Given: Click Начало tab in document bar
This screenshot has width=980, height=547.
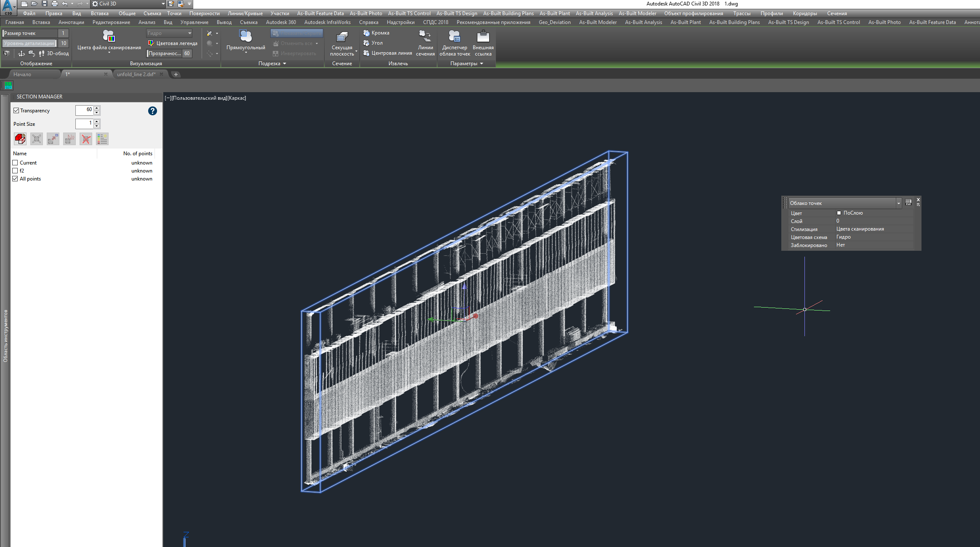Looking at the screenshot, I should pos(23,74).
